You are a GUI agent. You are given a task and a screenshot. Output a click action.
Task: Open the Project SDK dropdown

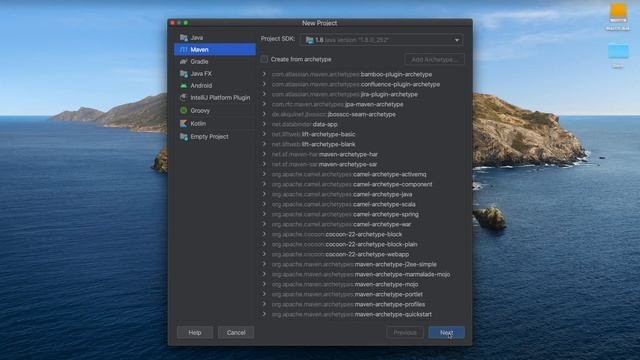click(382, 40)
